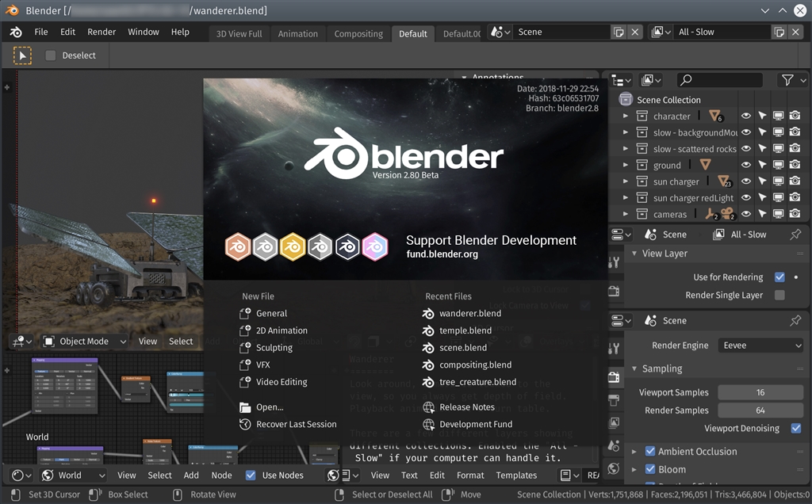Viewport: 812px width, 504px height.
Task: Uncheck Use Nodes in node editor
Action: pyautogui.click(x=251, y=475)
